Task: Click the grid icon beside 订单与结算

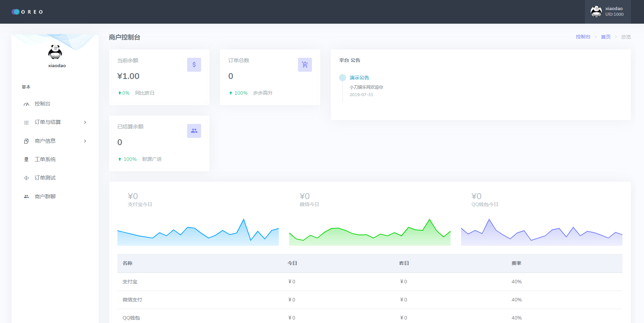Action: point(26,123)
